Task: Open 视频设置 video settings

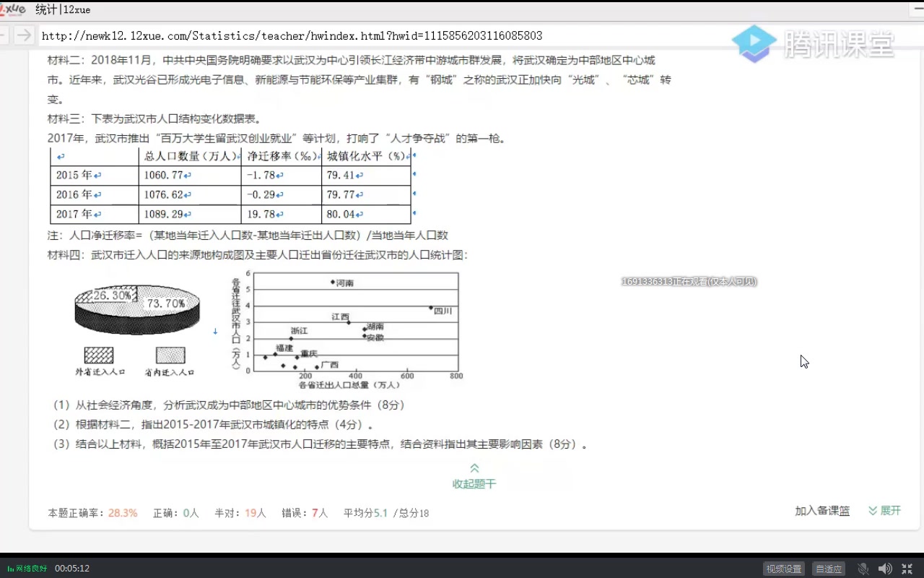Action: [784, 569]
